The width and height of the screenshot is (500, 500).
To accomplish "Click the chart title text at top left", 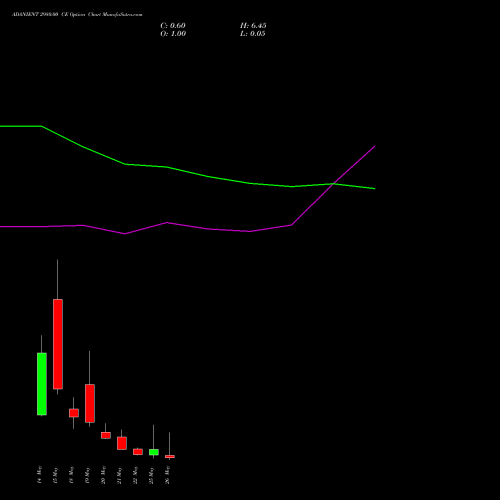I will (77, 15).
